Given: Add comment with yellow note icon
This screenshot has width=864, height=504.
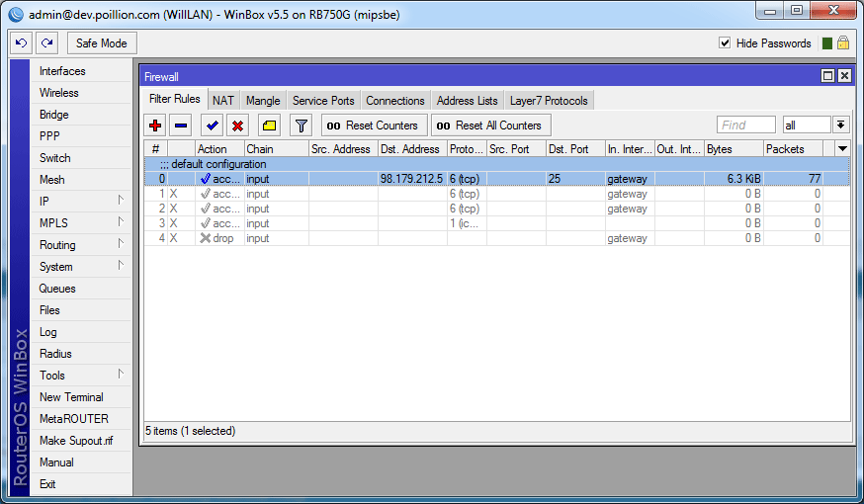Looking at the screenshot, I should coord(269,126).
